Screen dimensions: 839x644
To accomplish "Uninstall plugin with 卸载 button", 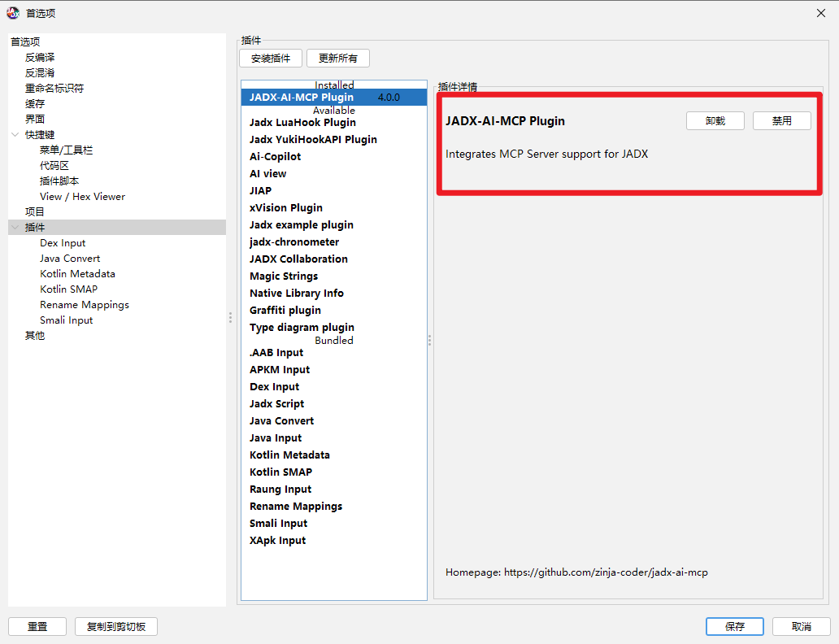I will tap(715, 121).
